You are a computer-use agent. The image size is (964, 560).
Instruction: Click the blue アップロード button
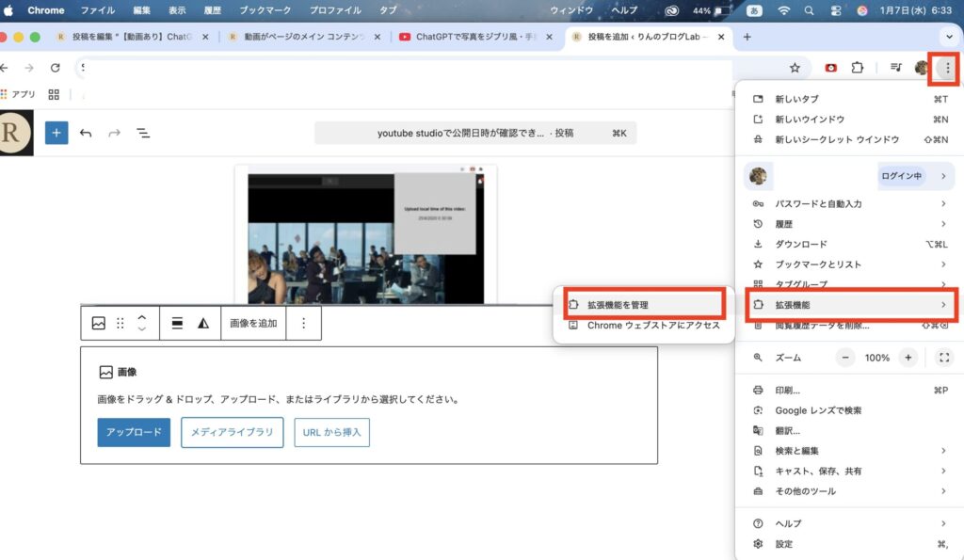tap(134, 432)
